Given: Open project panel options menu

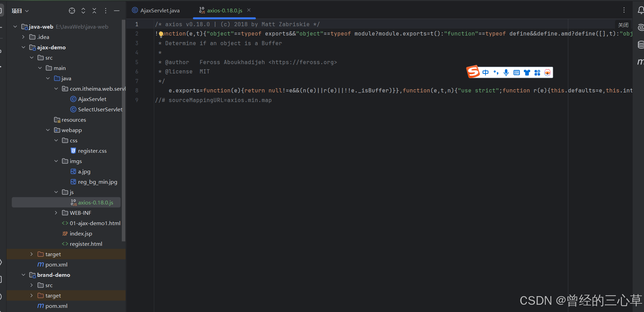Looking at the screenshot, I should 106,11.
